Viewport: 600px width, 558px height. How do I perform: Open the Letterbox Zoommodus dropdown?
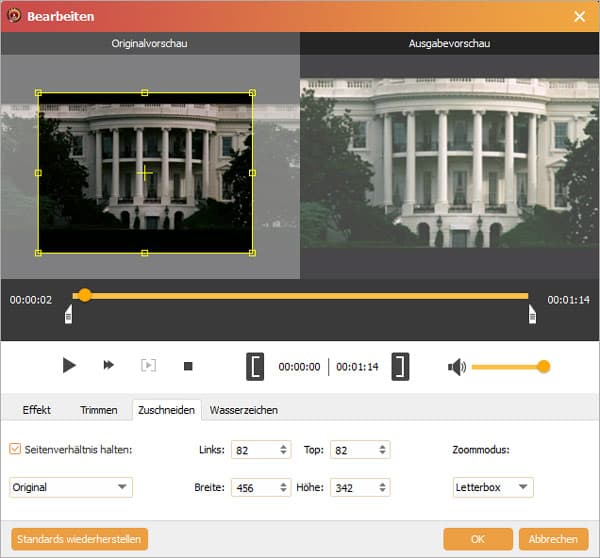(x=493, y=487)
